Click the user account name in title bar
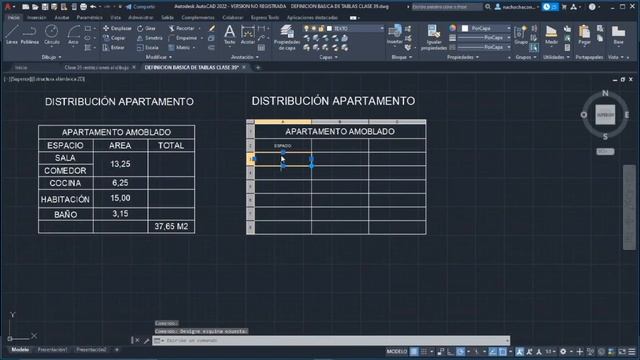Image resolution: width=640 pixels, height=360 pixels. [519, 7]
